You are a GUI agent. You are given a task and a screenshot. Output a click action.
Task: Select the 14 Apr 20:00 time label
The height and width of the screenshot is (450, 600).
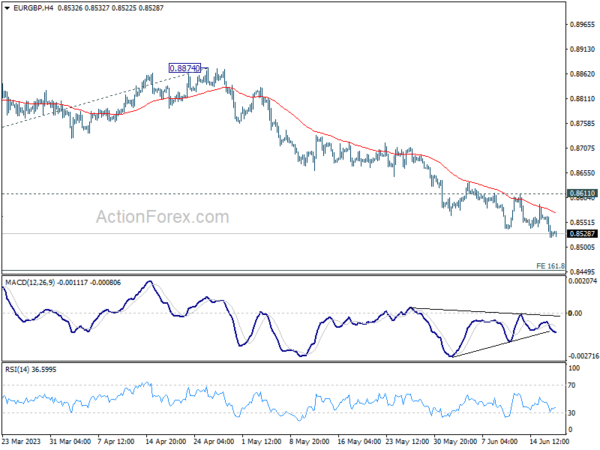pyautogui.click(x=166, y=442)
